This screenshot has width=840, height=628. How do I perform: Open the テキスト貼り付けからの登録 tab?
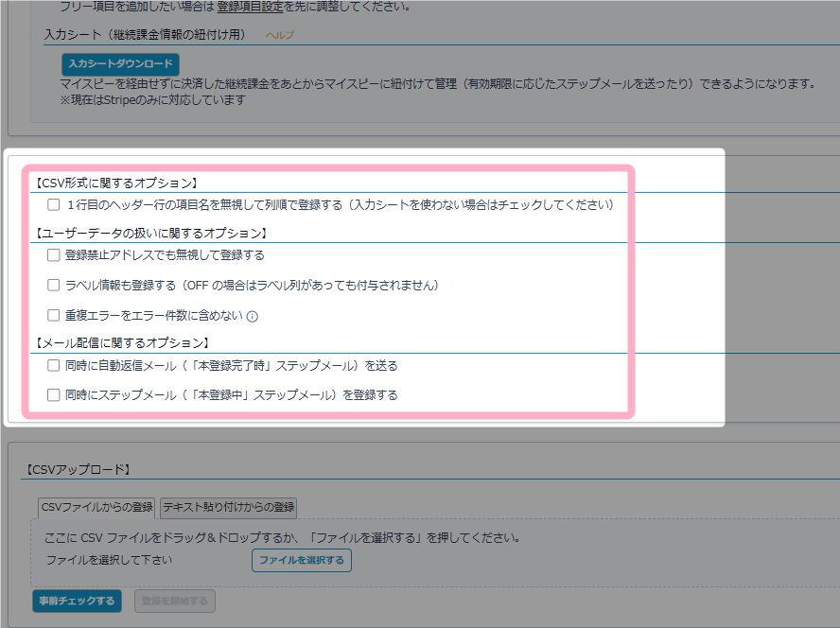click(x=229, y=507)
